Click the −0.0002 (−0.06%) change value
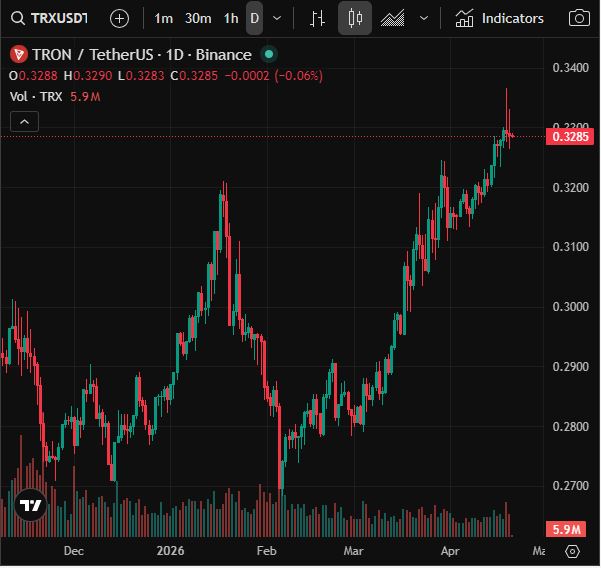Image resolution: width=601 pixels, height=568 pixels. coord(274,76)
